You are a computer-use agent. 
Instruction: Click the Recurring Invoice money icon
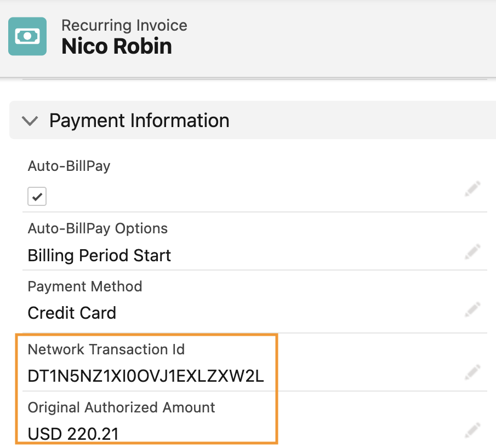(27, 36)
